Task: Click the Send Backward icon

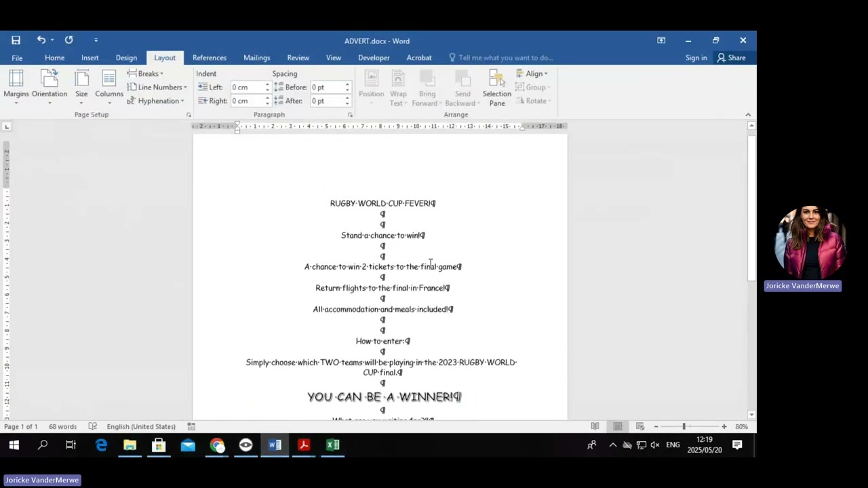Action: point(462,87)
